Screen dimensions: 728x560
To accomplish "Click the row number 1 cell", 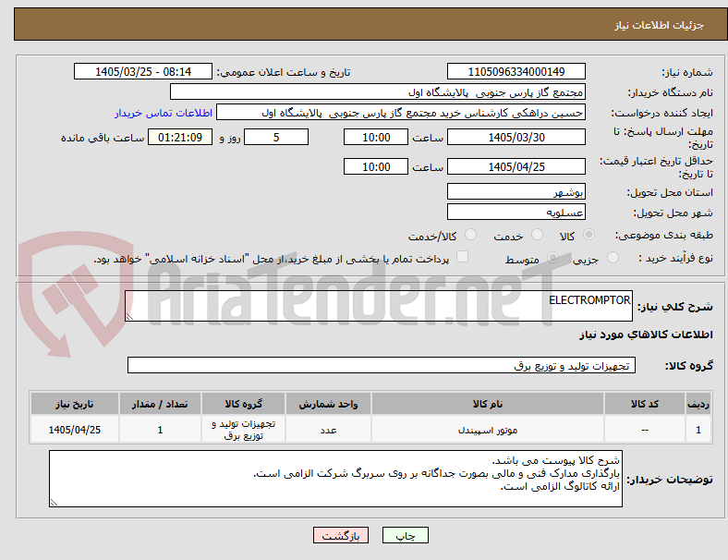I will pos(698,430).
